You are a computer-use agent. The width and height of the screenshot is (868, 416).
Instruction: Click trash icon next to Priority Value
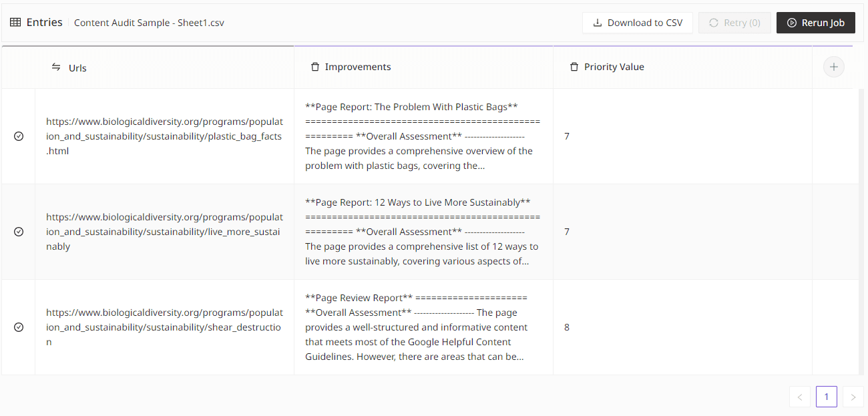coord(574,67)
